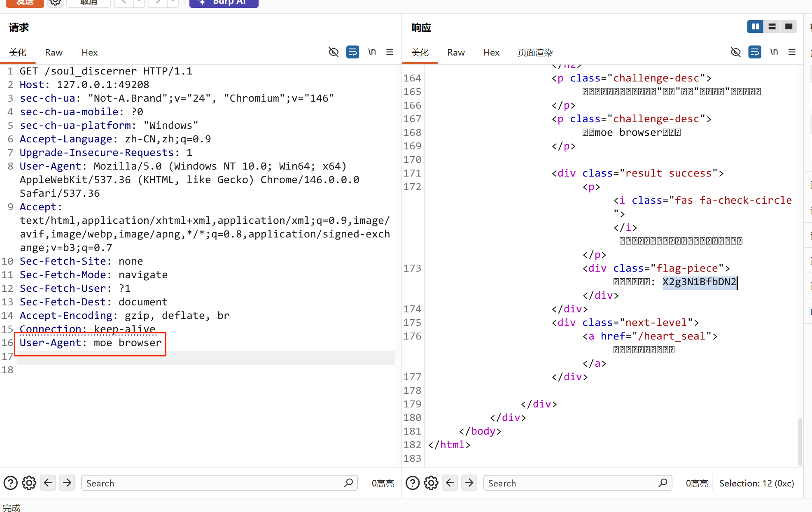812x512 pixels.
Task: Open request panel hamburger options menu
Action: (x=390, y=52)
